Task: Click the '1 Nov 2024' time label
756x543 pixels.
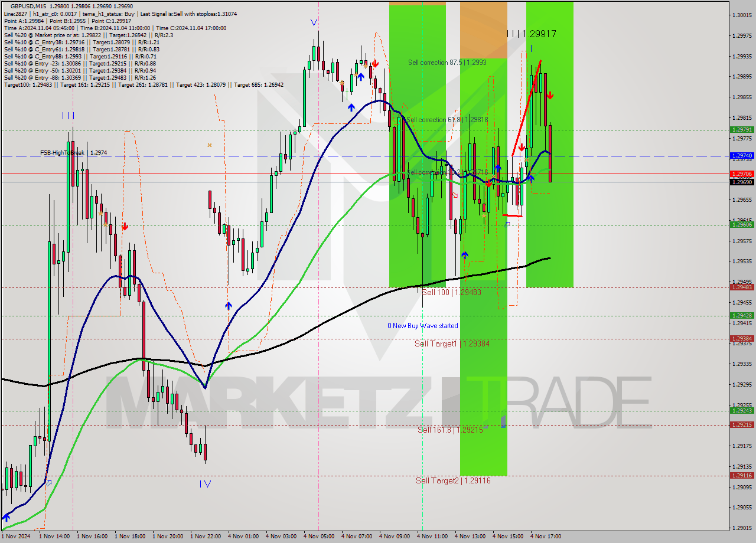Action: (x=15, y=537)
